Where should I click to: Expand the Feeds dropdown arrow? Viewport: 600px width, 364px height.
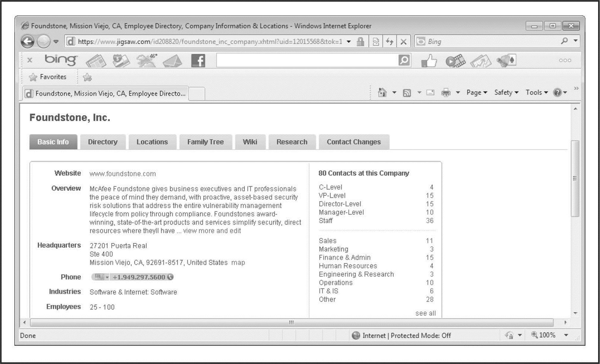tap(419, 93)
